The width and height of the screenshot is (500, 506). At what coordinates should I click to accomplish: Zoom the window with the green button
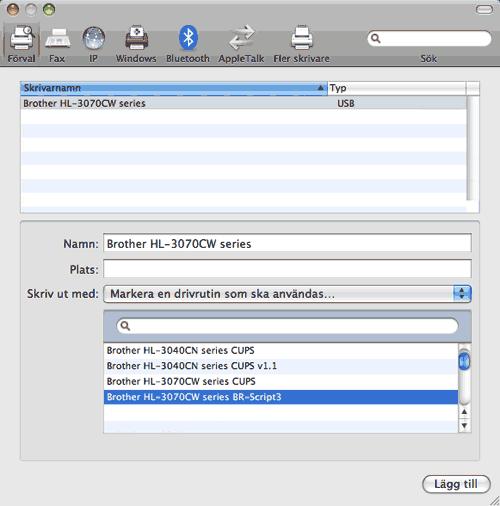tap(49, 10)
